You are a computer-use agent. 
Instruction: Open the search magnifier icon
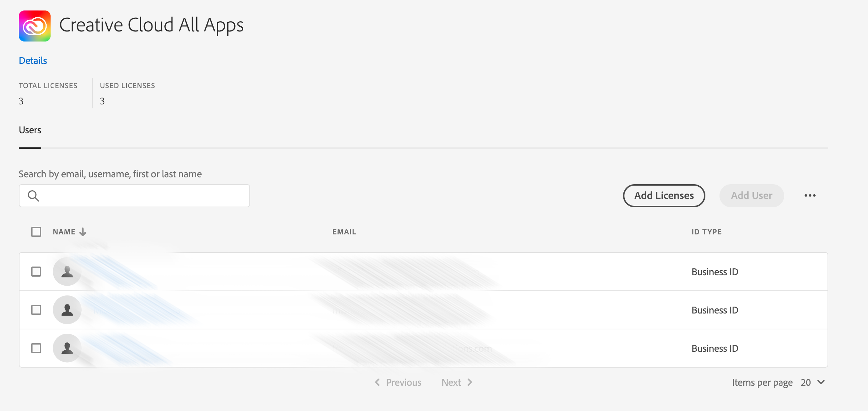pos(34,195)
